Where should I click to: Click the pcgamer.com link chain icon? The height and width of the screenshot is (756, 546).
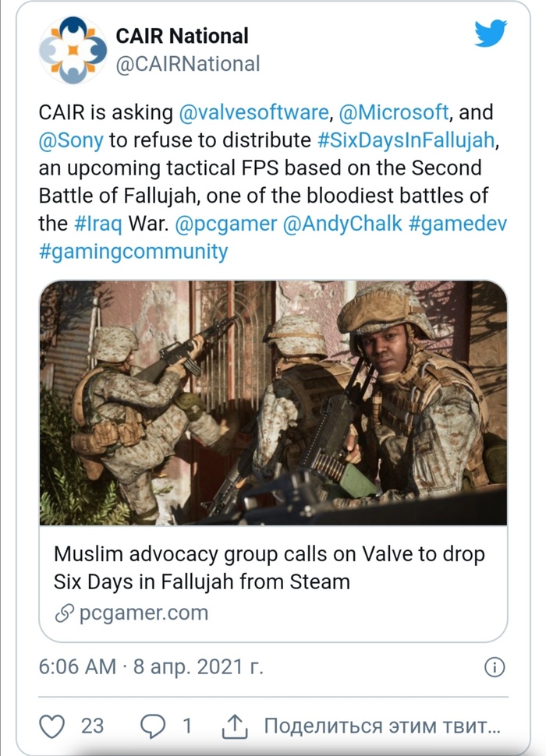click(x=64, y=613)
